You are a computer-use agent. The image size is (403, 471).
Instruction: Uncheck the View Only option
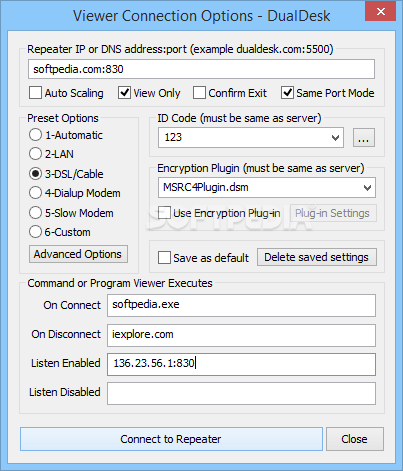tap(124, 93)
